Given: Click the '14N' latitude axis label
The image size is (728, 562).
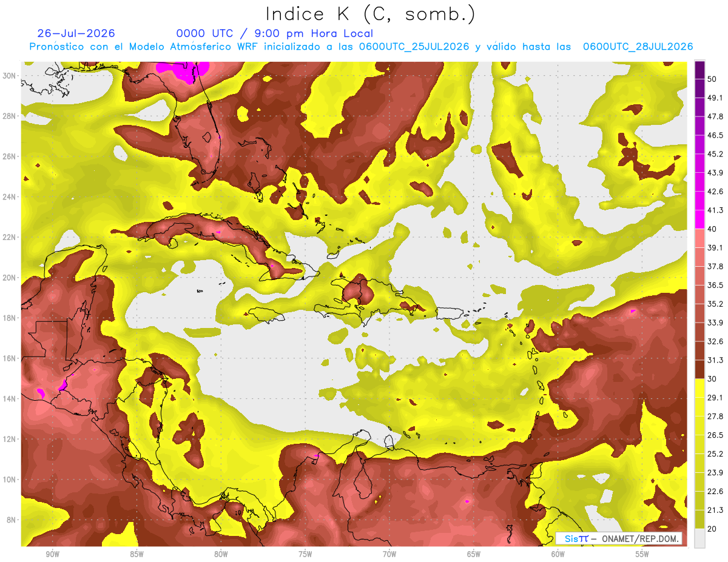Looking at the screenshot, I should pyautogui.click(x=9, y=398).
